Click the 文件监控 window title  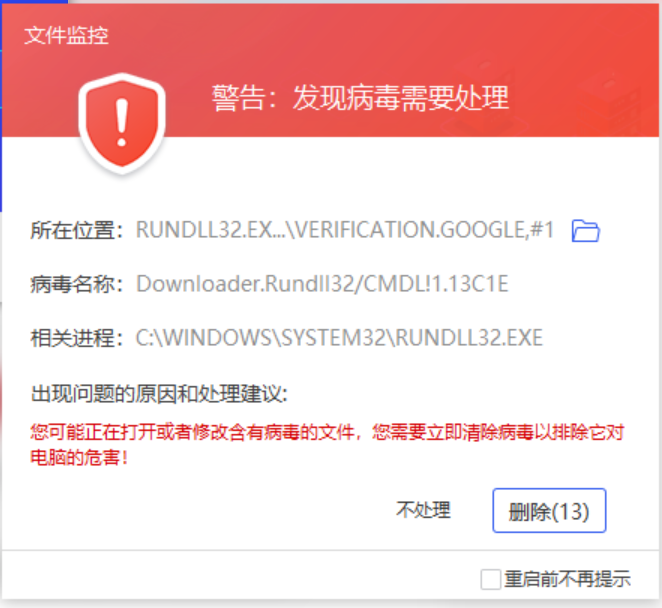[x=66, y=35]
